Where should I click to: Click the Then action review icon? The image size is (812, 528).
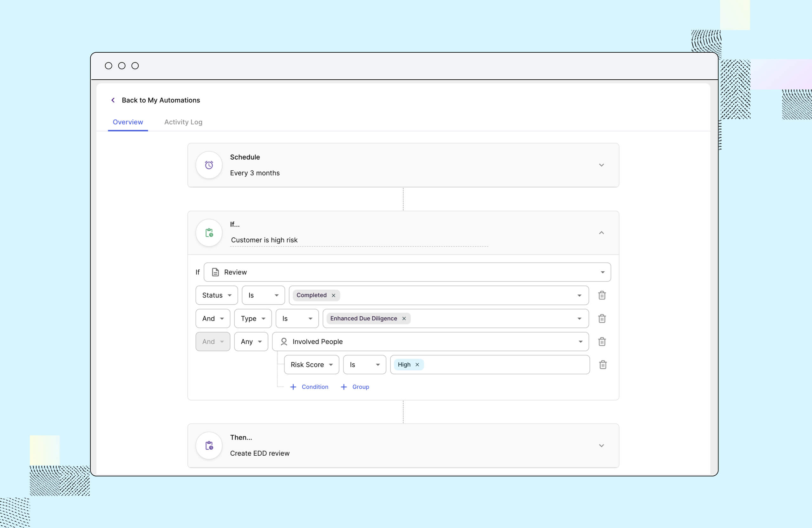[x=208, y=445]
